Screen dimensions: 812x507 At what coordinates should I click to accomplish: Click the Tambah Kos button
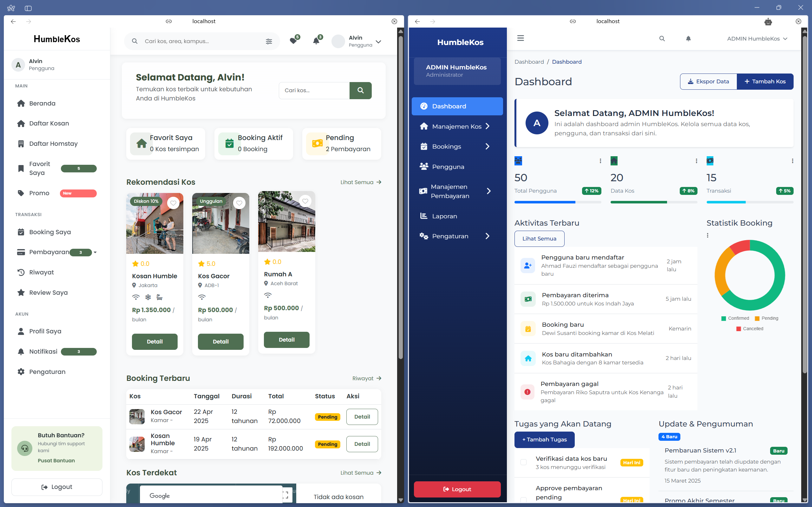tap(765, 81)
